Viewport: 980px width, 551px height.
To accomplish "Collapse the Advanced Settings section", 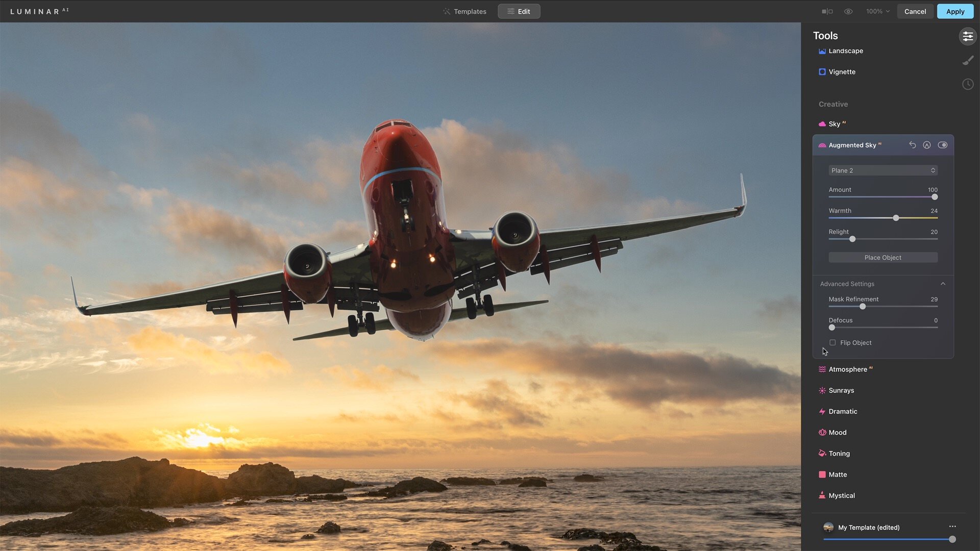I will (943, 284).
